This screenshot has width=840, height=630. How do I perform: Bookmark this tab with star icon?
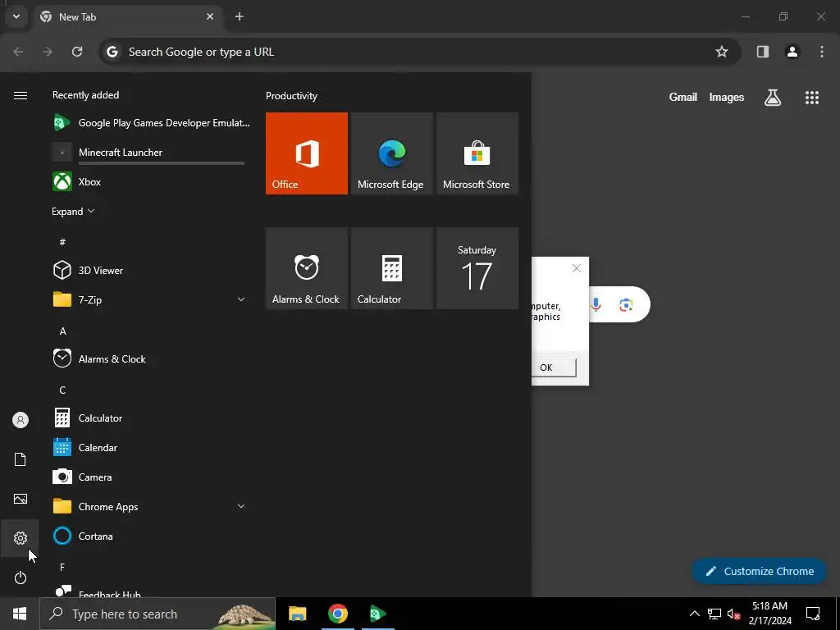pyautogui.click(x=722, y=52)
